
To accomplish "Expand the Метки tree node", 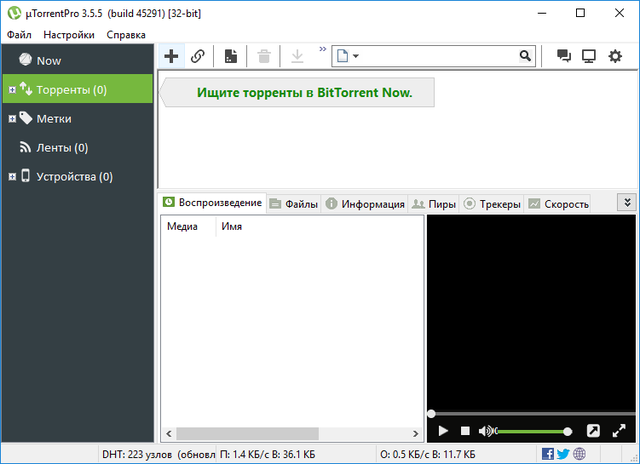I will [x=11, y=119].
